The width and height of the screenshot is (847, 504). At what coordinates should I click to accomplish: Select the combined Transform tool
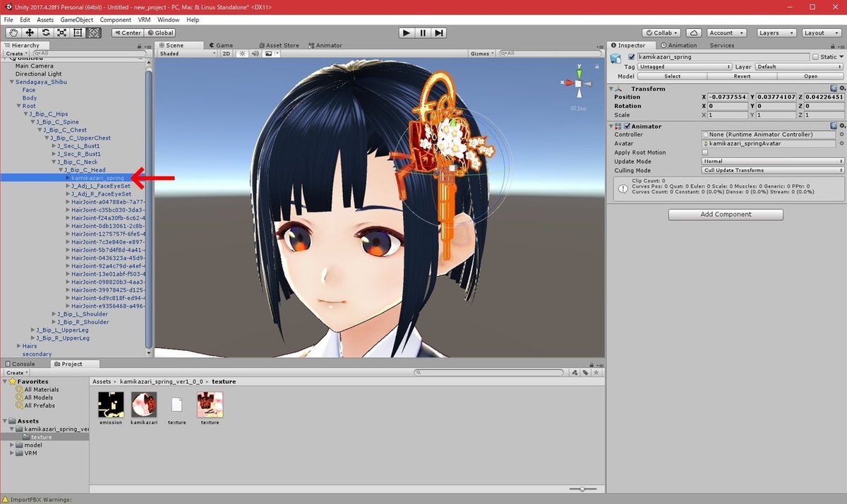click(x=94, y=32)
